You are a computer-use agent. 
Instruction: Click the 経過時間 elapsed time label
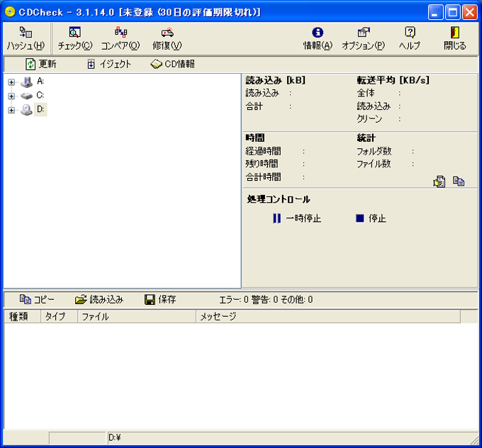coord(263,151)
